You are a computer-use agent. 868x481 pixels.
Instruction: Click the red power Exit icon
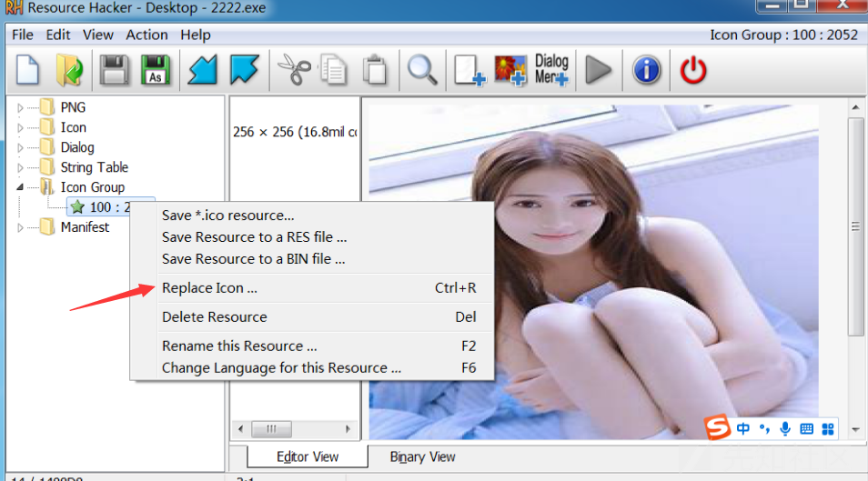(693, 70)
